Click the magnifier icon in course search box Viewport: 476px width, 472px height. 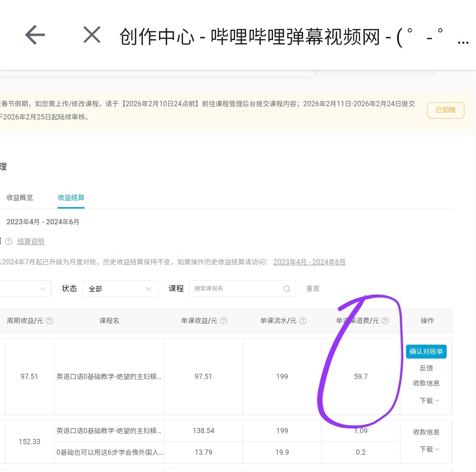pyautogui.click(x=286, y=288)
